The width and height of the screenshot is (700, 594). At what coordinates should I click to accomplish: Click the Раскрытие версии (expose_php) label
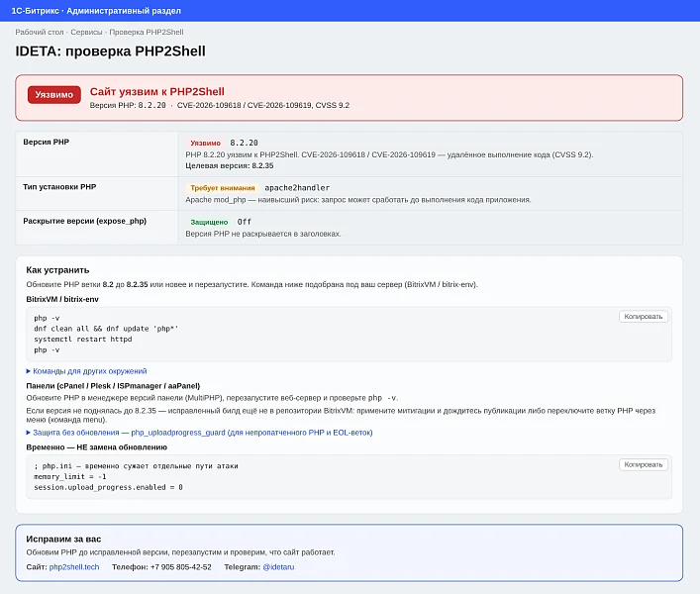point(85,221)
